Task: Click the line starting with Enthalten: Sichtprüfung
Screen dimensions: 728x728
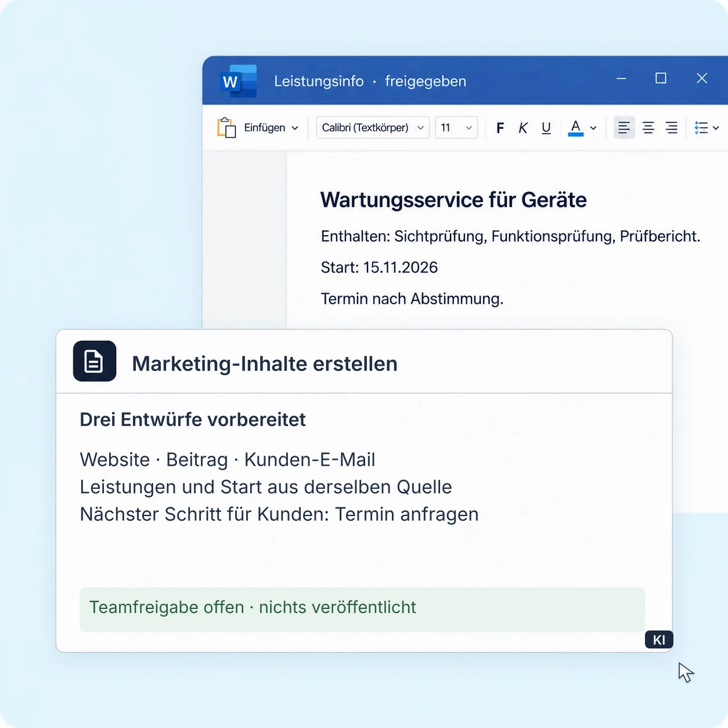Action: [x=510, y=236]
